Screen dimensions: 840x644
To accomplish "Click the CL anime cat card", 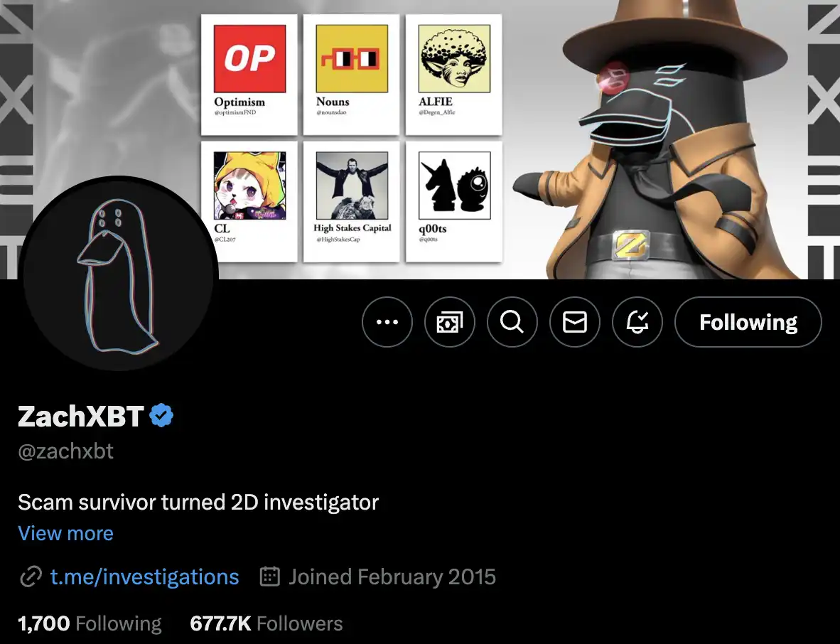I will 249,200.
